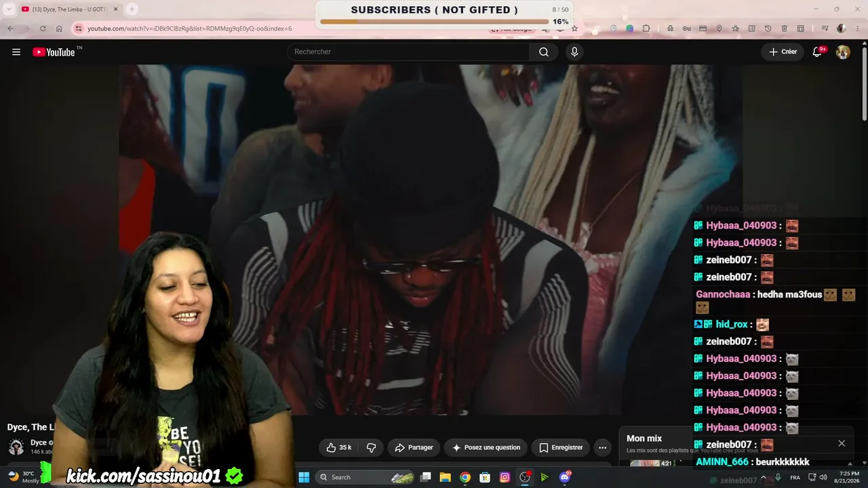Click the chat username AMINN_666

pos(723,462)
